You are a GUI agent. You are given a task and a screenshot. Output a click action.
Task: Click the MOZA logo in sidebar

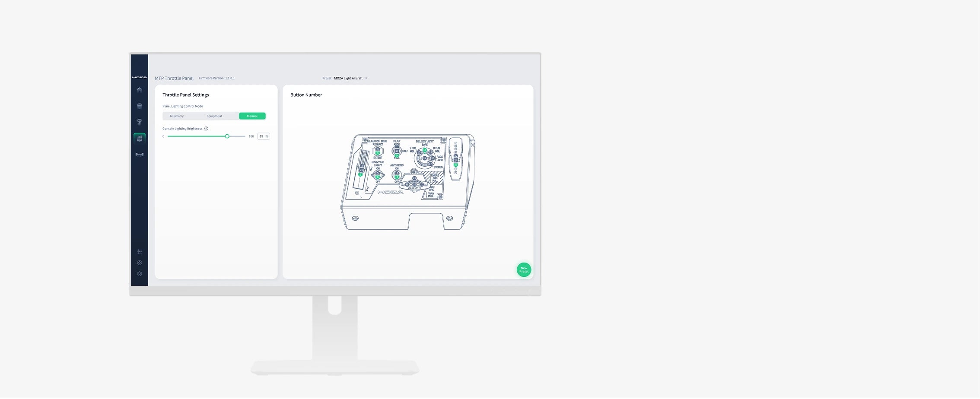tap(139, 77)
